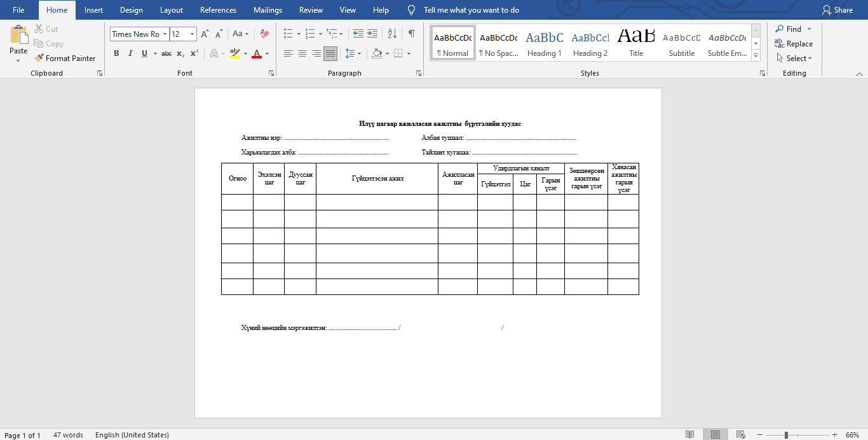
Task: Click the Sort A-Z icon
Action: click(x=392, y=34)
